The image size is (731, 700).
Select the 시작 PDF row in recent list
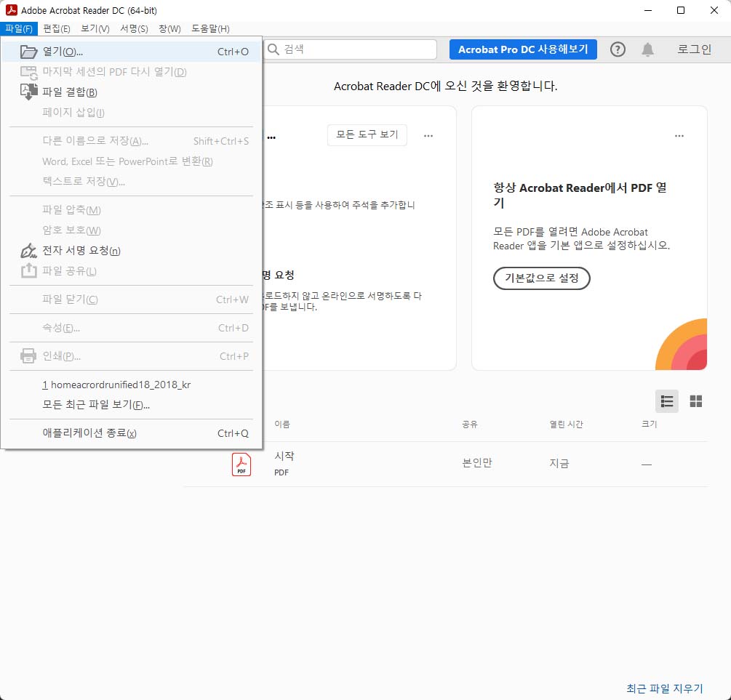446,464
